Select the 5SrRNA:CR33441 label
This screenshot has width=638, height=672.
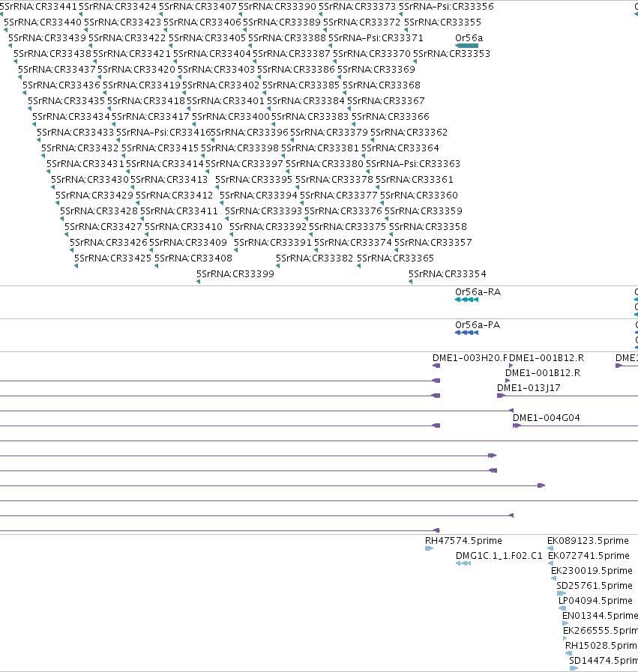38,7
